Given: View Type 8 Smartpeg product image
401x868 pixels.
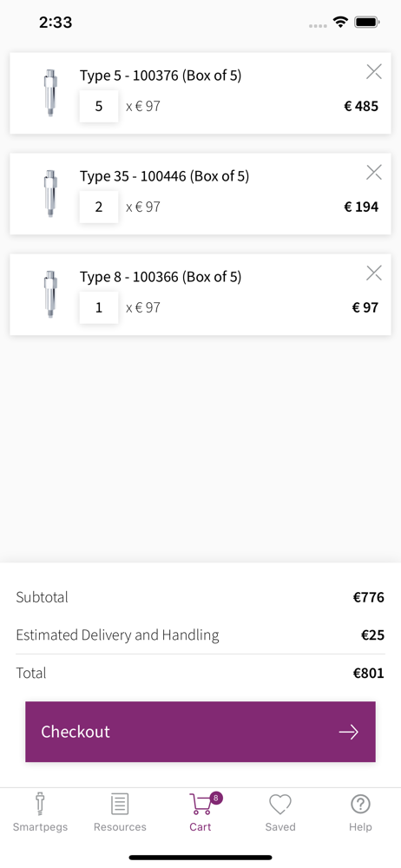Looking at the screenshot, I should (51, 294).
